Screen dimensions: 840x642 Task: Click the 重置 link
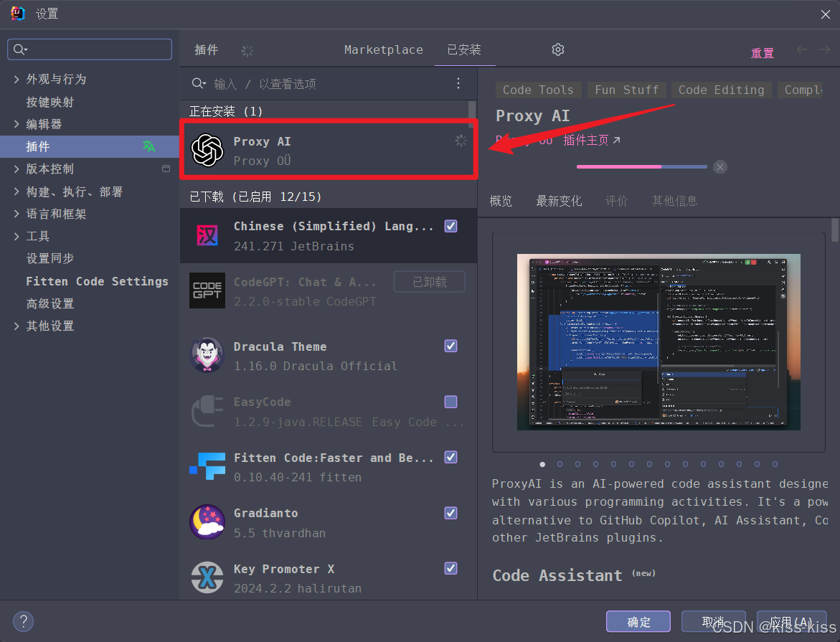(x=763, y=53)
